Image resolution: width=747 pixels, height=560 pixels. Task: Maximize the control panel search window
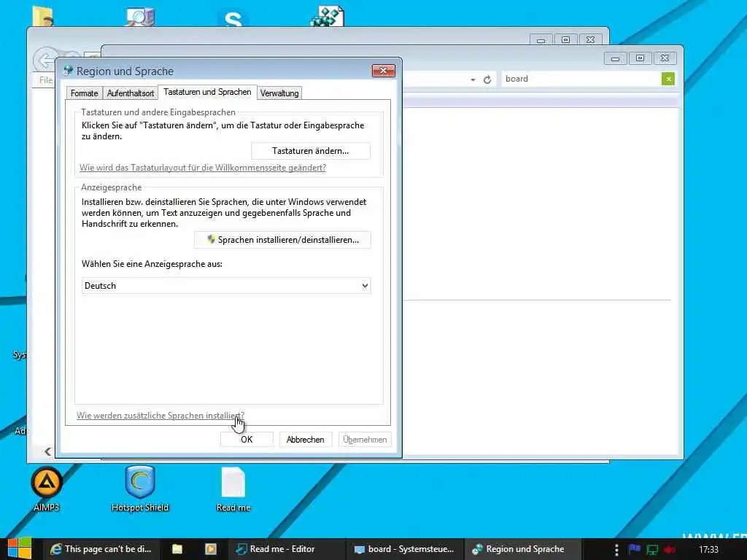pyautogui.click(x=640, y=58)
